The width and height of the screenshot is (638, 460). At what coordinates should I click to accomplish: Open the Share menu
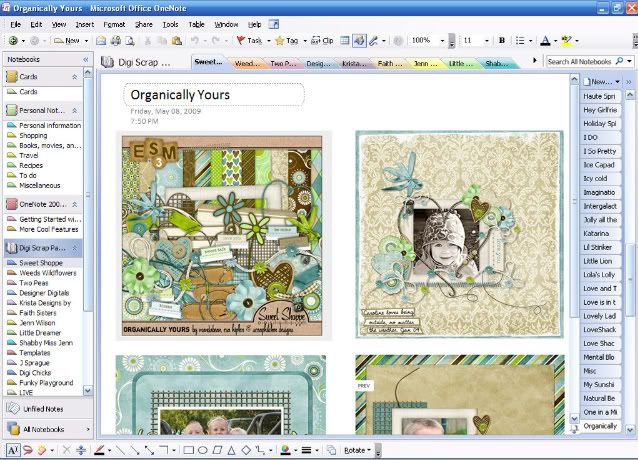point(144,24)
